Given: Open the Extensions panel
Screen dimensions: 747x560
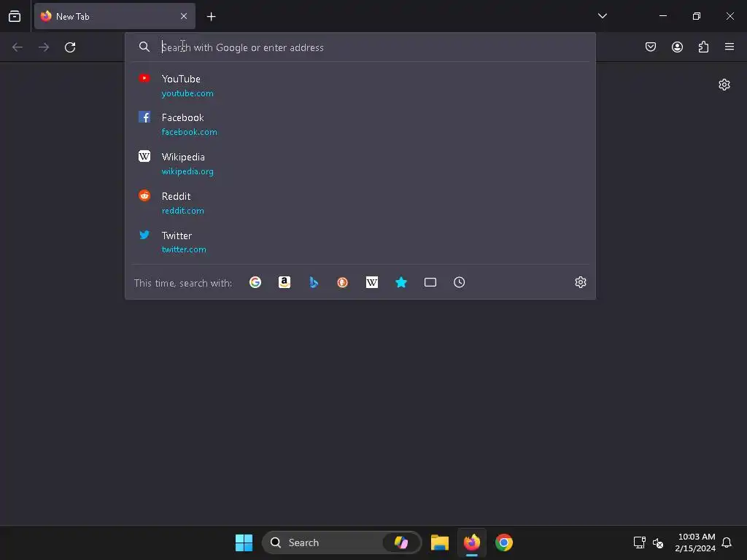Looking at the screenshot, I should pyautogui.click(x=703, y=47).
